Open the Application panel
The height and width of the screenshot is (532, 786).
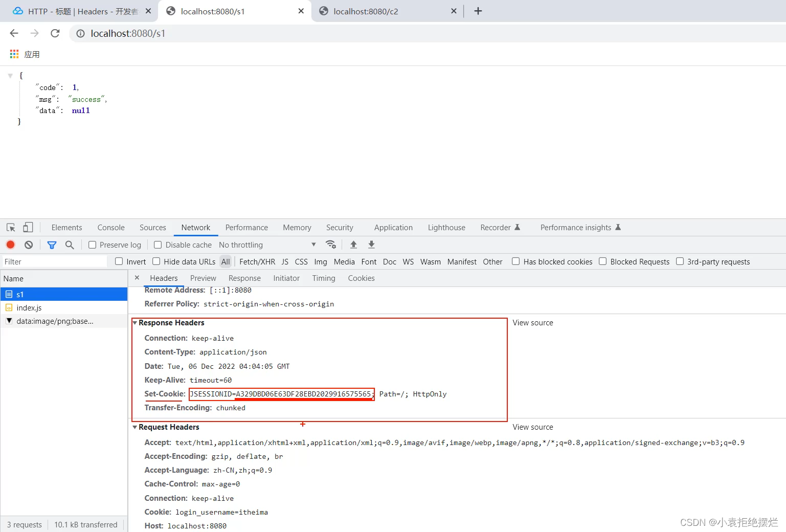point(393,228)
